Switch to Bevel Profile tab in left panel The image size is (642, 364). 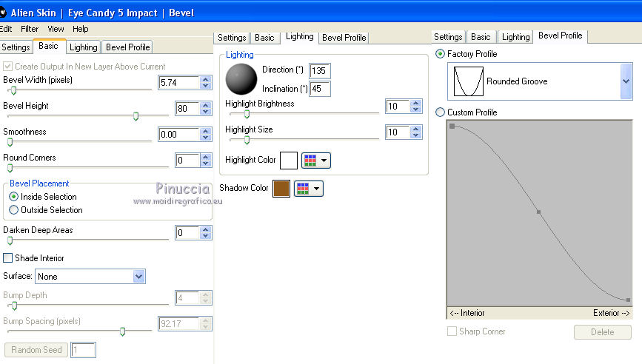[128, 47]
